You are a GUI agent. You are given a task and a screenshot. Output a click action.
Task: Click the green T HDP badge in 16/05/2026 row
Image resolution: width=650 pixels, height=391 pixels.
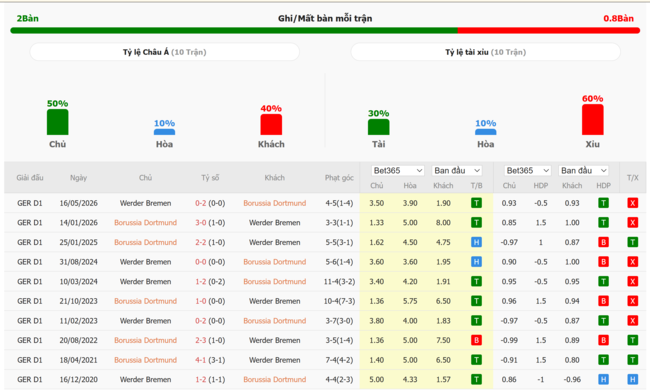point(604,203)
